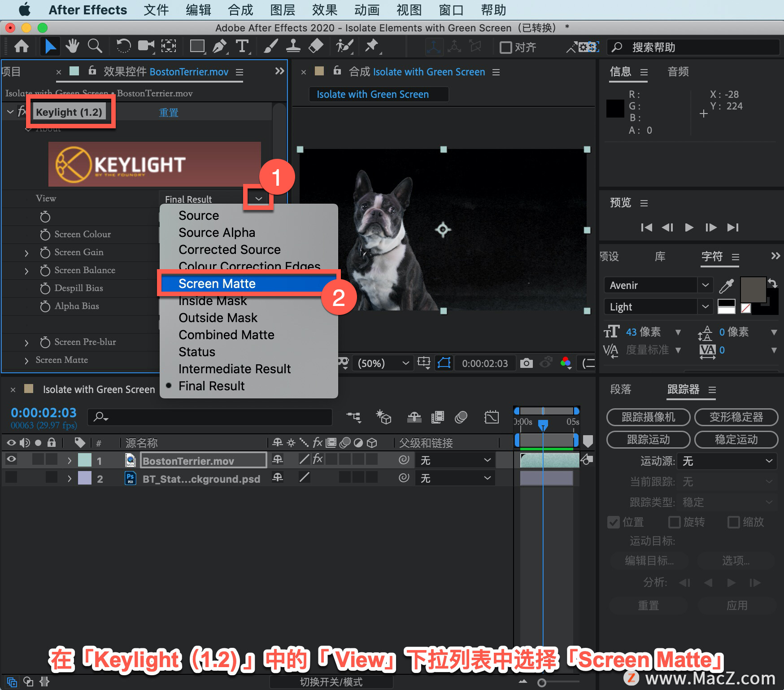
Task: Click the 跟踪运动 button
Action: pos(648,440)
